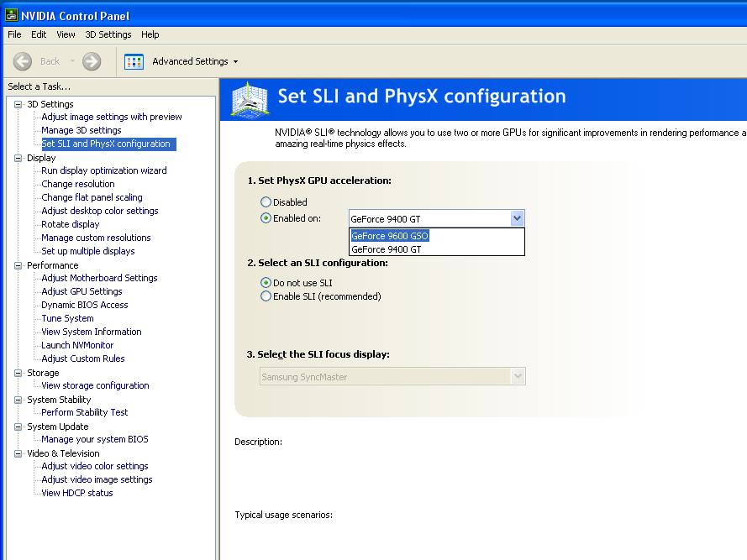
Task: Open the 3D Settings menu
Action: click(108, 34)
